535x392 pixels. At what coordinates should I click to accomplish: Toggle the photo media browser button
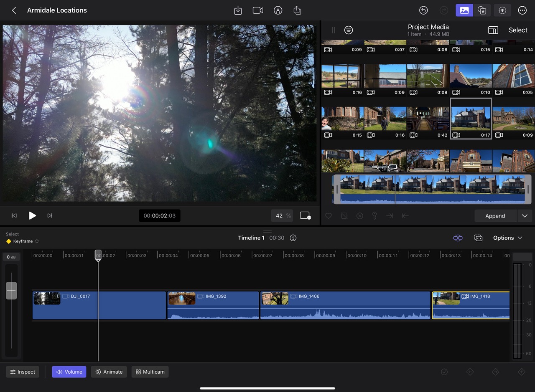tap(464, 10)
